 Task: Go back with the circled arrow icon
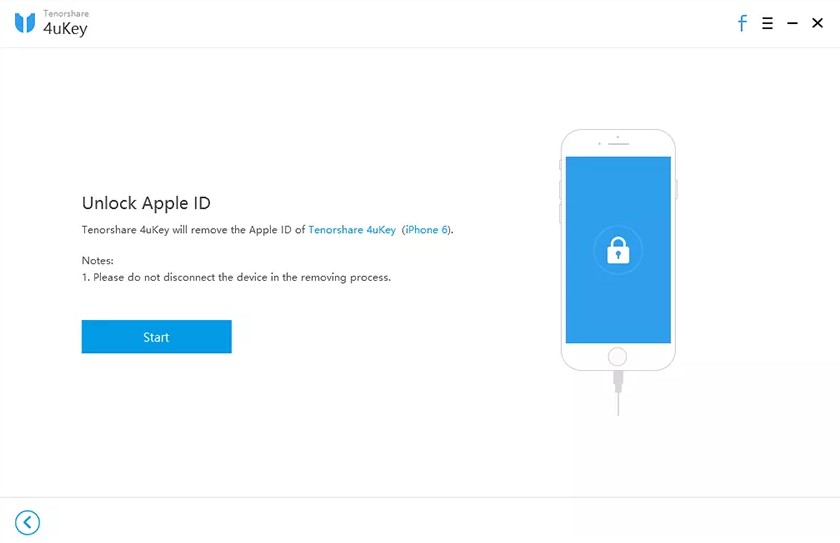click(x=27, y=523)
